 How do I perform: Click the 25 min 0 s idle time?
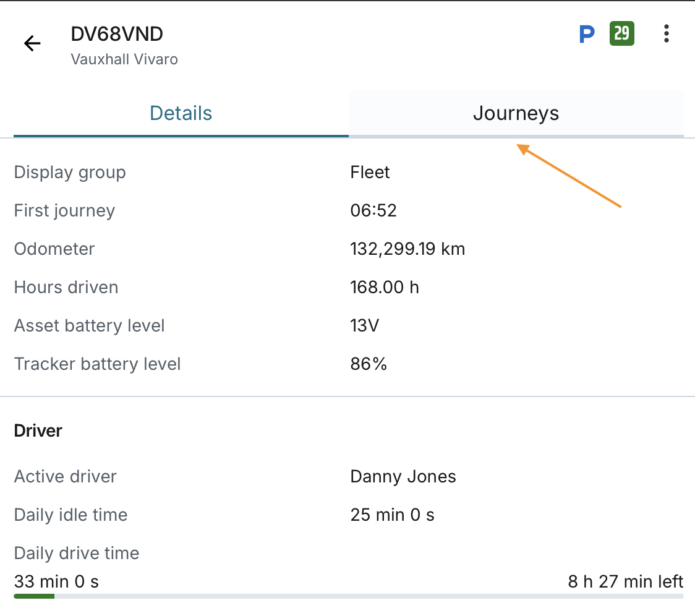[x=392, y=515]
